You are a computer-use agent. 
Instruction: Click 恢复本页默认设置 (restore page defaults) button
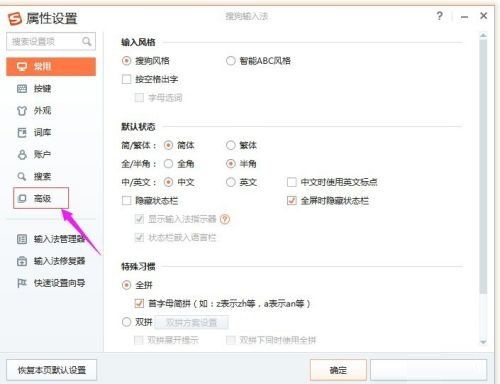(52, 370)
